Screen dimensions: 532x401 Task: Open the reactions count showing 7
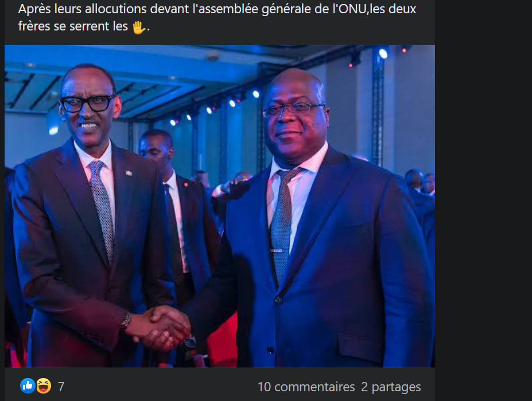61,387
